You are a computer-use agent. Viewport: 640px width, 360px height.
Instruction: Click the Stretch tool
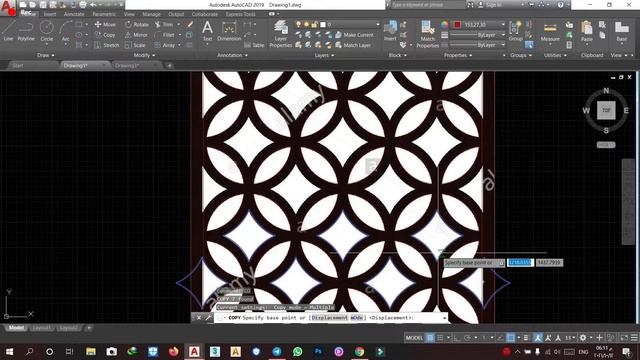tap(107, 45)
